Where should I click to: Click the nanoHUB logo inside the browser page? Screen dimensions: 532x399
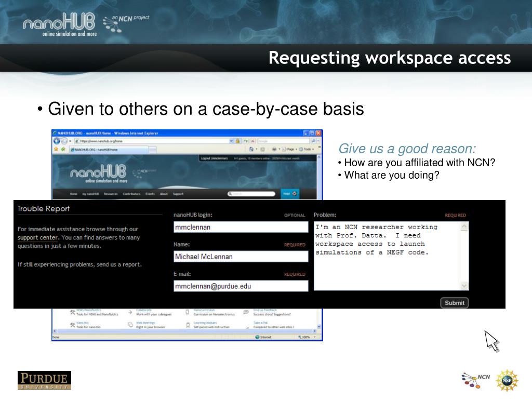click(98, 174)
